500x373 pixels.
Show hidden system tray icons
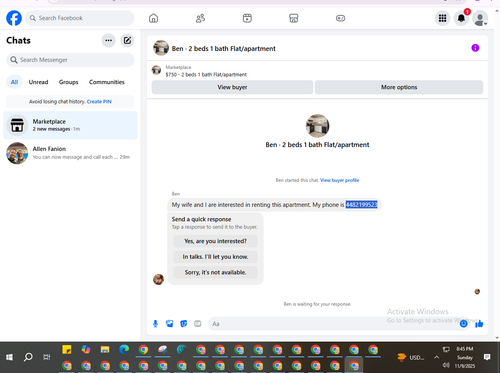[x=436, y=357]
